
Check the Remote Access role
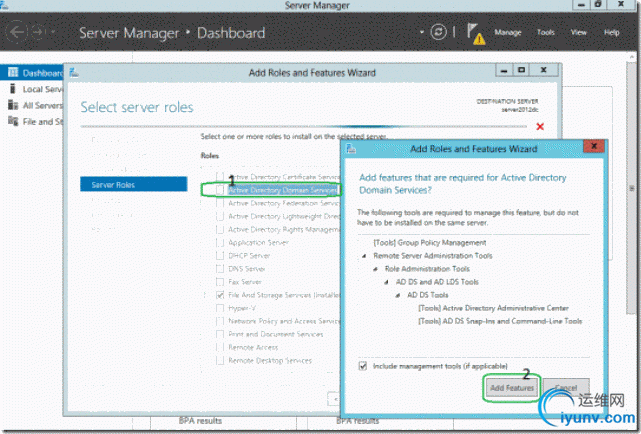[x=220, y=347]
